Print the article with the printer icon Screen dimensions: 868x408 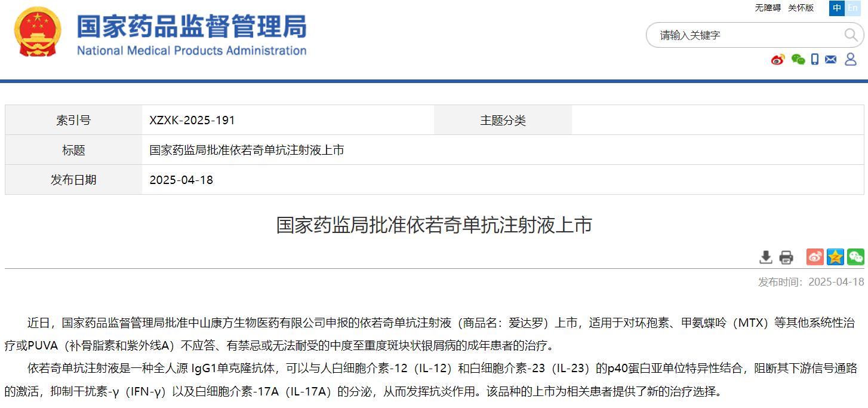(x=786, y=257)
